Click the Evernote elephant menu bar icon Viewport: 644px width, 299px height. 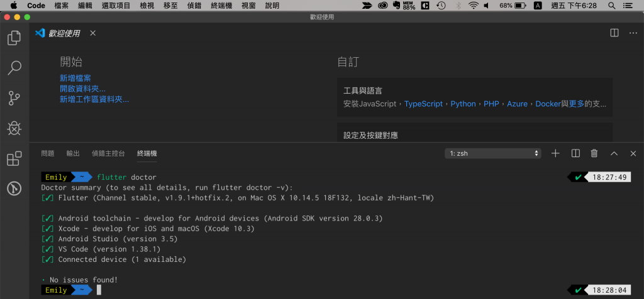click(396, 6)
